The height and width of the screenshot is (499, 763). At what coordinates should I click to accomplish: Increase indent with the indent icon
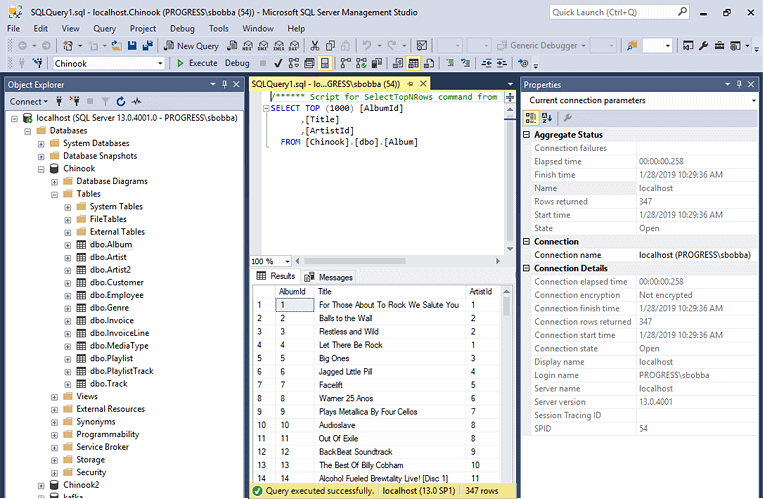(502, 63)
